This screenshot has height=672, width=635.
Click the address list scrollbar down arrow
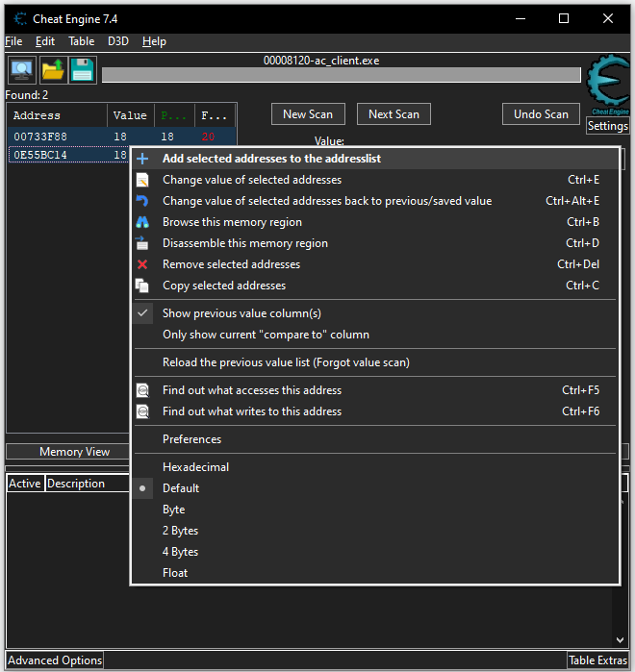pos(620,640)
